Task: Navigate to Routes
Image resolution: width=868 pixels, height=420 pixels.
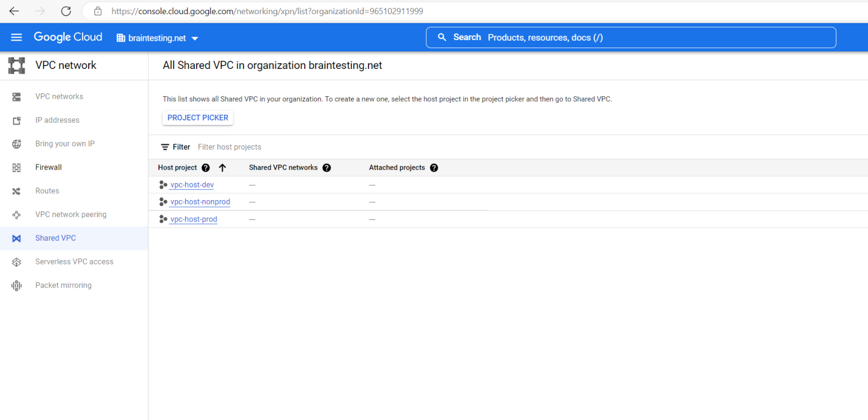Action: [x=47, y=190]
